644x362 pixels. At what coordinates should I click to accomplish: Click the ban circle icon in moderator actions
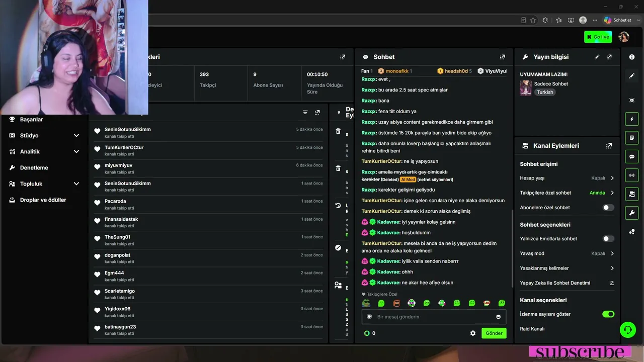coord(338,248)
